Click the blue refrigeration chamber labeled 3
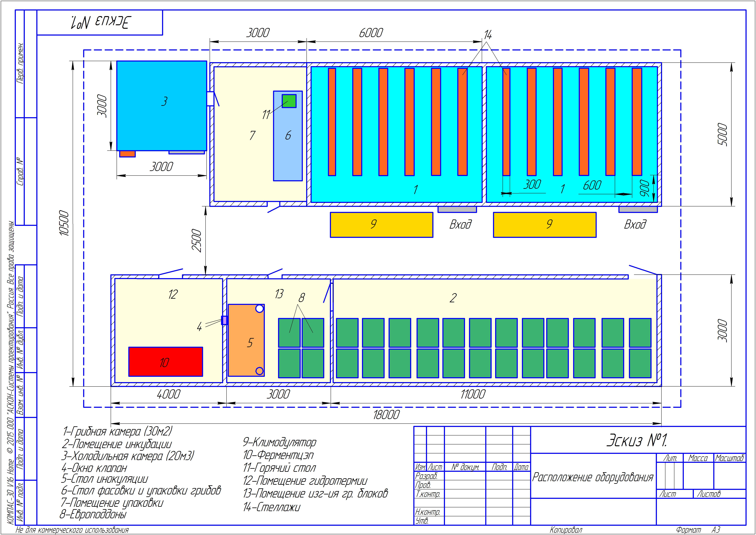 pos(161,106)
